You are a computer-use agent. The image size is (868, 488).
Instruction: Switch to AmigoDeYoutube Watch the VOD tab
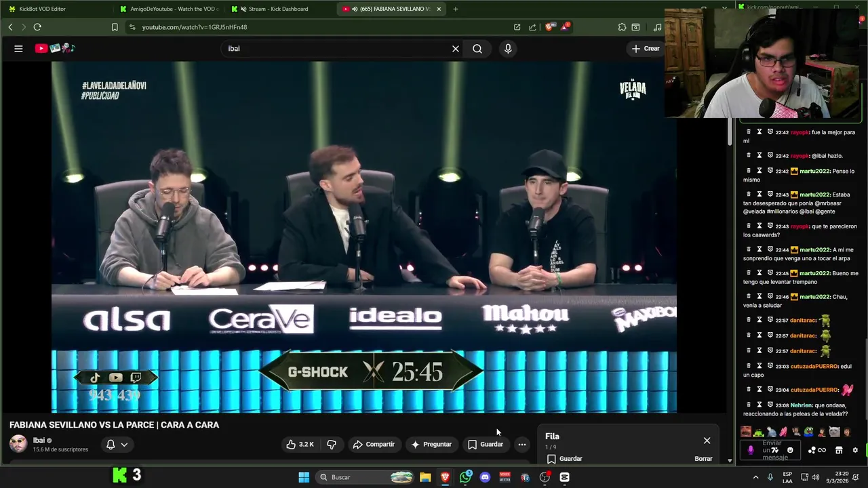pos(168,9)
